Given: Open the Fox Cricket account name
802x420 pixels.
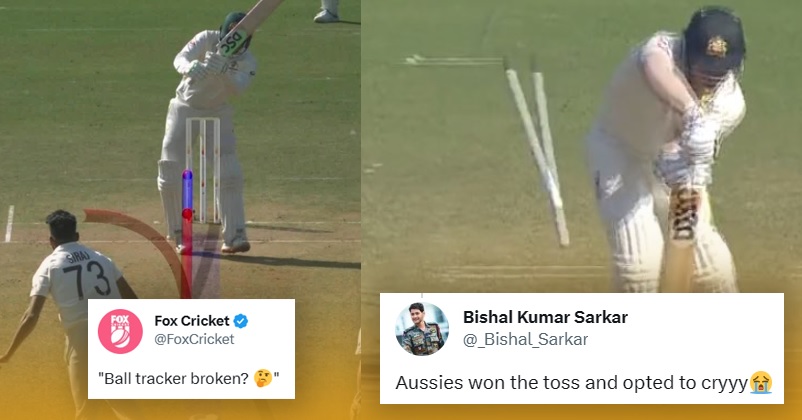Looking at the screenshot, I should pos(192,321).
